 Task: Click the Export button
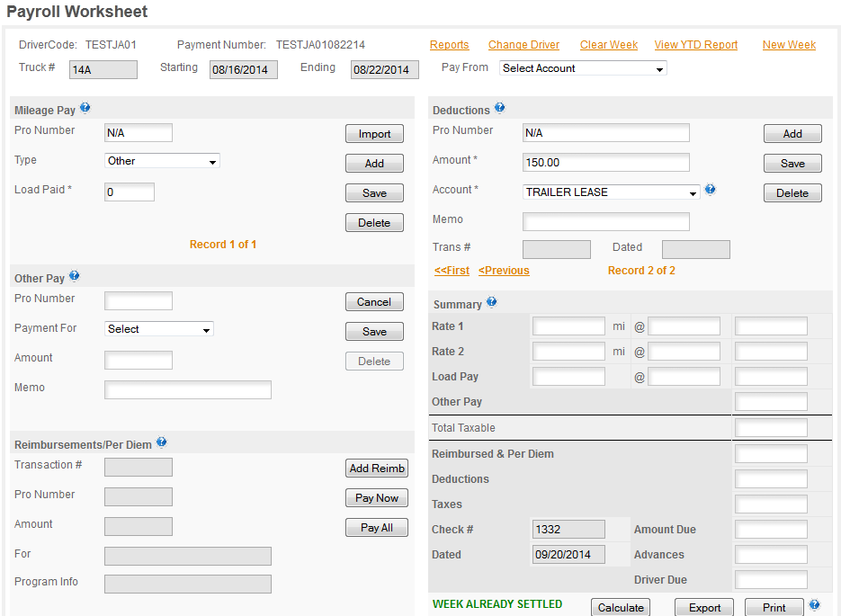704,607
